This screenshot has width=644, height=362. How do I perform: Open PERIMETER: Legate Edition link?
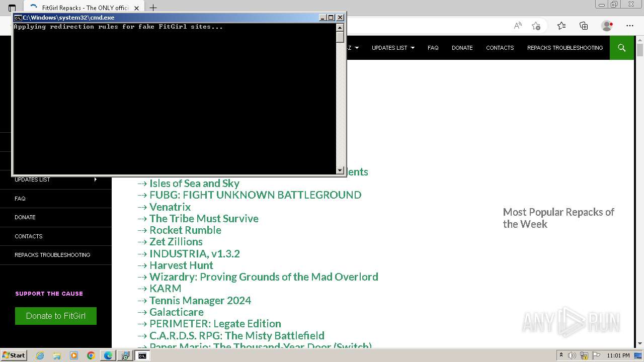tap(215, 324)
